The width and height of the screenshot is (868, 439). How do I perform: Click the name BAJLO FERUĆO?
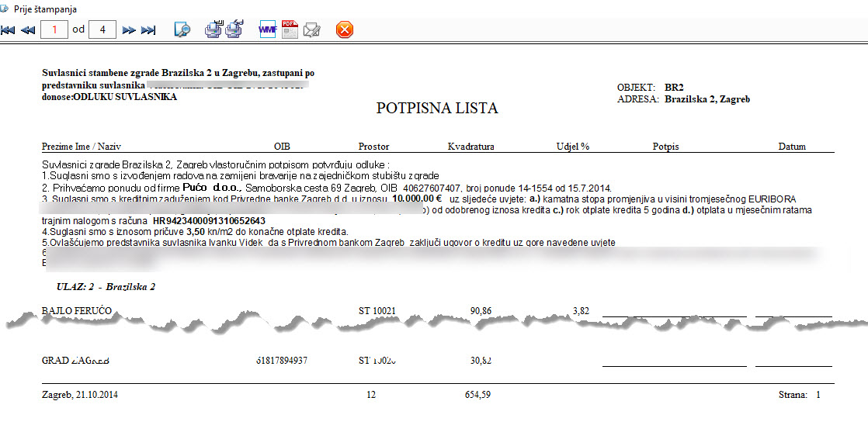(x=77, y=311)
